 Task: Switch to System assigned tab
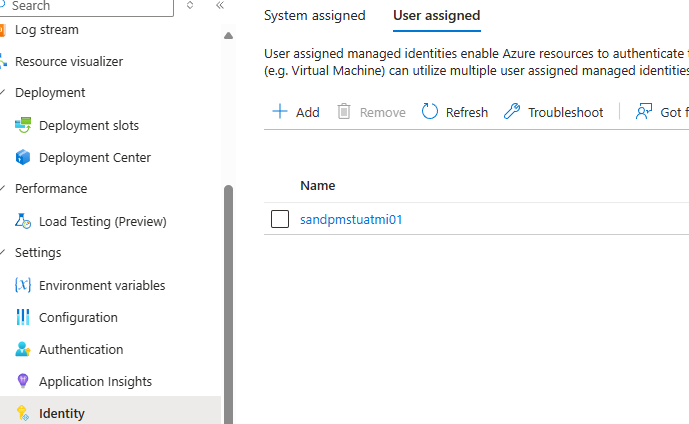click(315, 16)
